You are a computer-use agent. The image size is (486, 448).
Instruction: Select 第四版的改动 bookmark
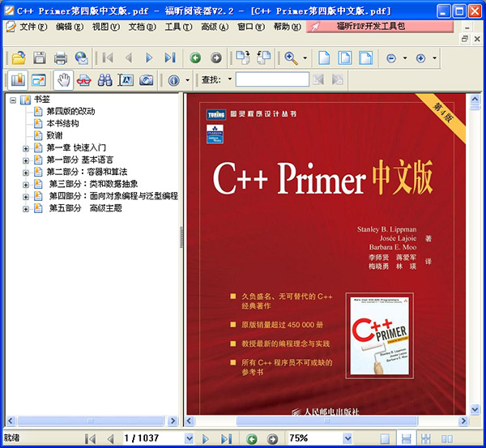pos(70,111)
